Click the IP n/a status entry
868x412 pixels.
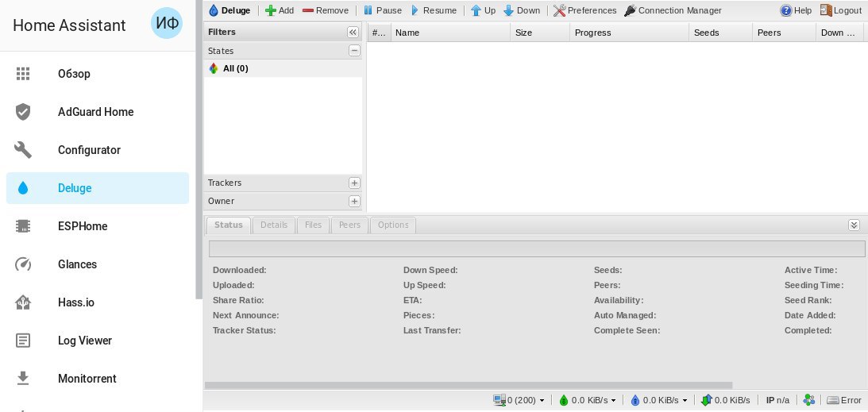point(777,400)
